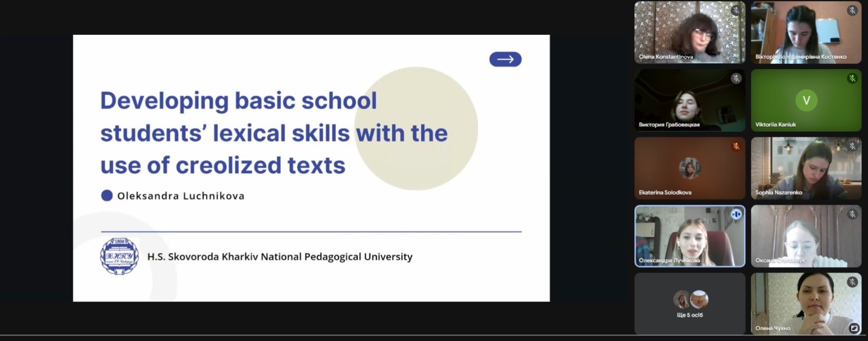Viewport: 868px width, 341px height.
Task: Click Olena Konstantinova's muted microphone icon
Action: 736,11
